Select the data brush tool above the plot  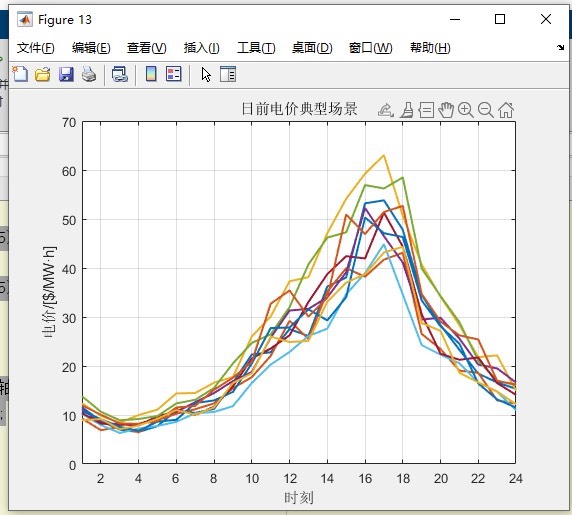point(407,110)
